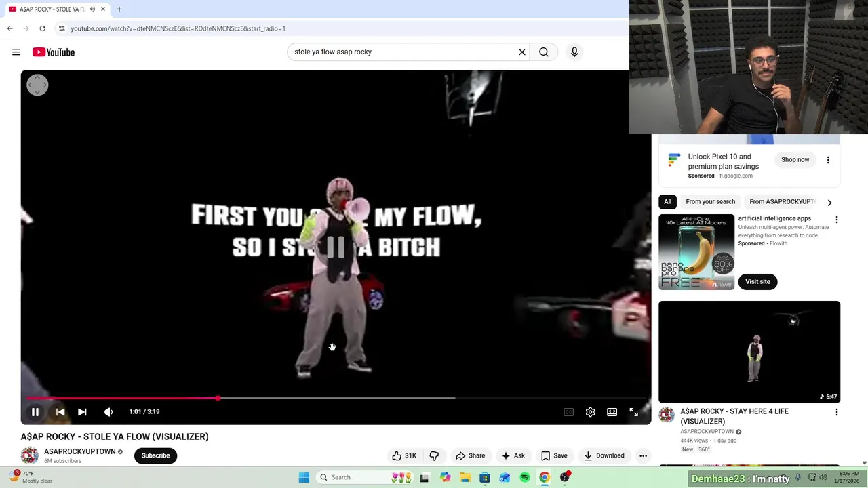The image size is (868, 488).
Task: Open Microsoft Store from the taskbar
Action: pos(485,477)
